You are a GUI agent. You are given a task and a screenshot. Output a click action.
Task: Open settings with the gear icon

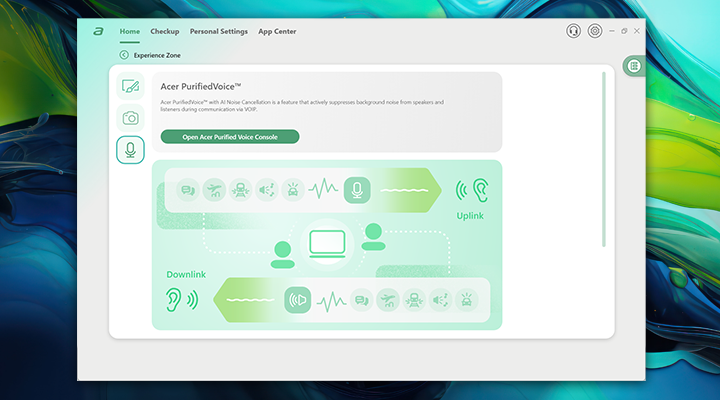[x=595, y=31]
